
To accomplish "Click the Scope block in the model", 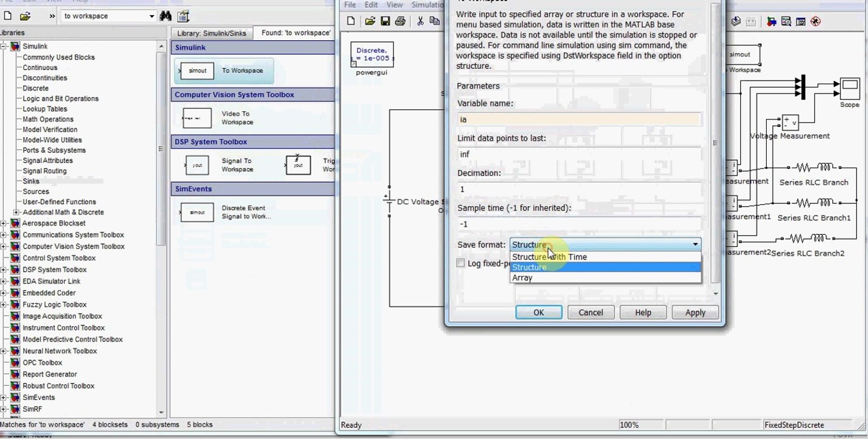I will 849,89.
